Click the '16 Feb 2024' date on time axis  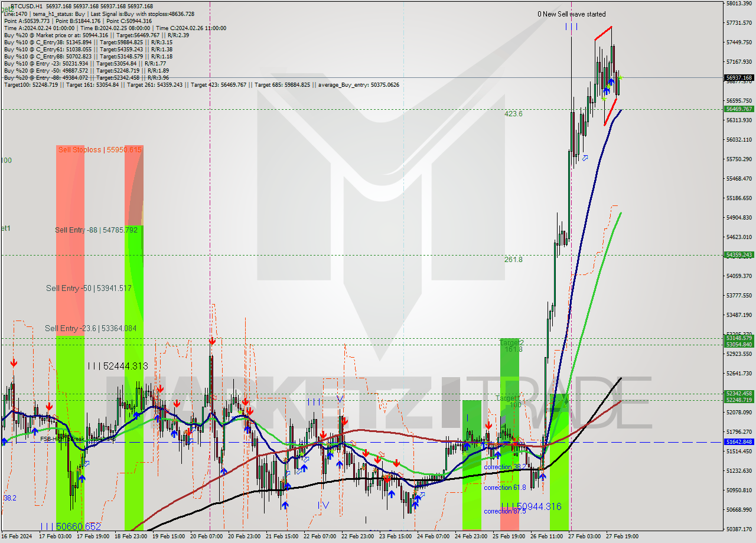click(17, 537)
